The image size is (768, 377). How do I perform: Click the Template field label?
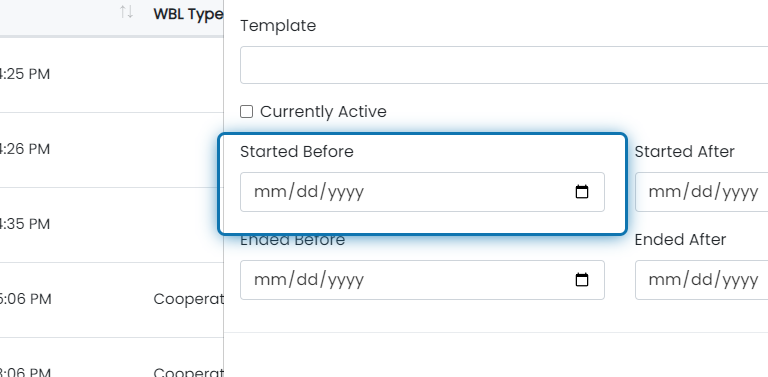coord(278,25)
